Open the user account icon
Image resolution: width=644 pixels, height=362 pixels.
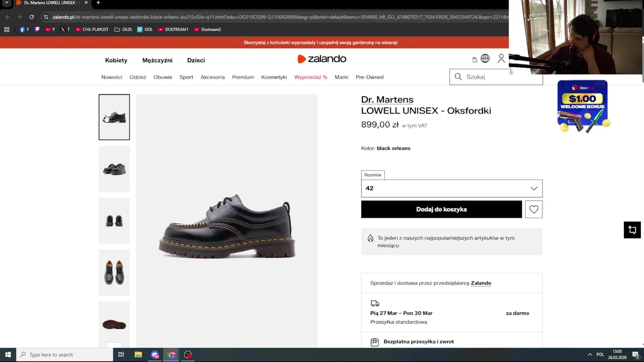tap(501, 59)
